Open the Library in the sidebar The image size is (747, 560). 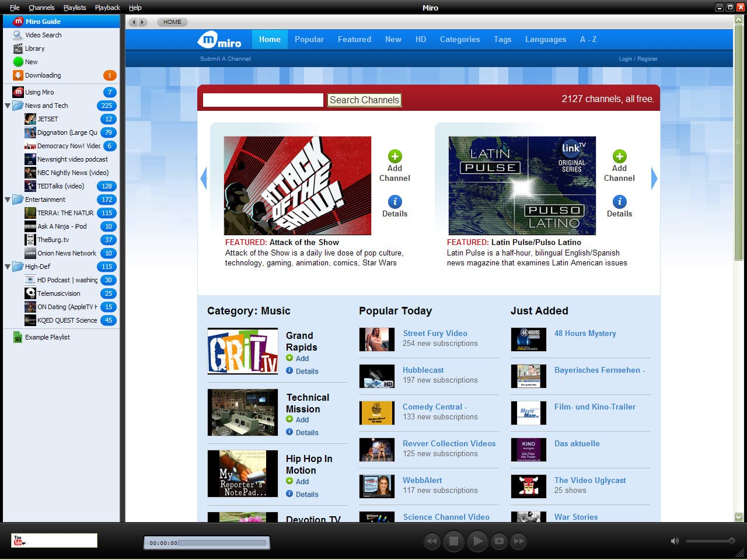pos(61,48)
